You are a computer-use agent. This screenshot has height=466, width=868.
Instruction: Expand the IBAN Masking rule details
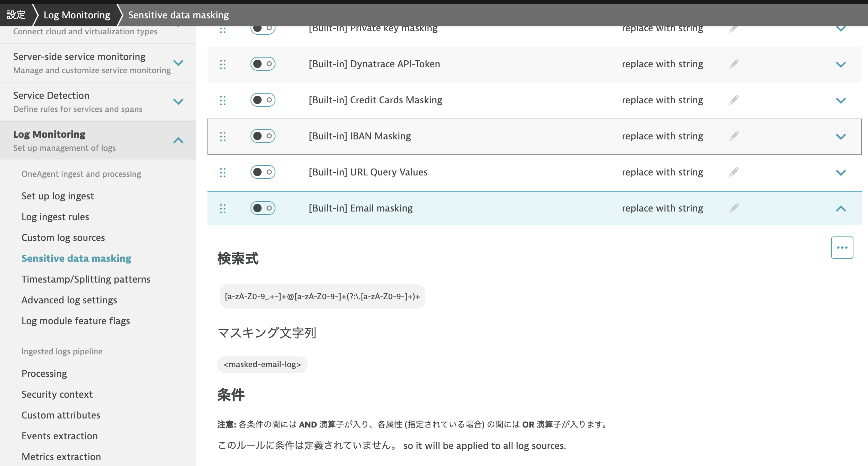(x=841, y=137)
